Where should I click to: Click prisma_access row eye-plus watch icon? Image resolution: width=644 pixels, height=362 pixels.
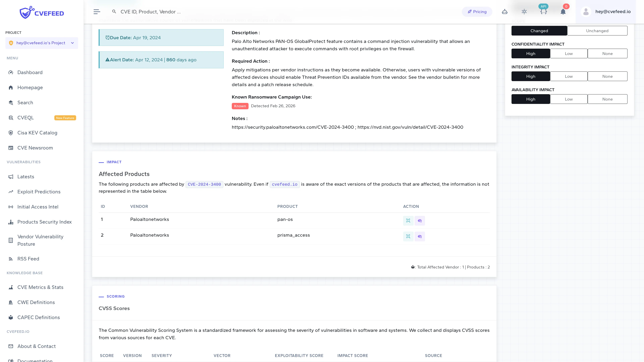[x=420, y=236]
